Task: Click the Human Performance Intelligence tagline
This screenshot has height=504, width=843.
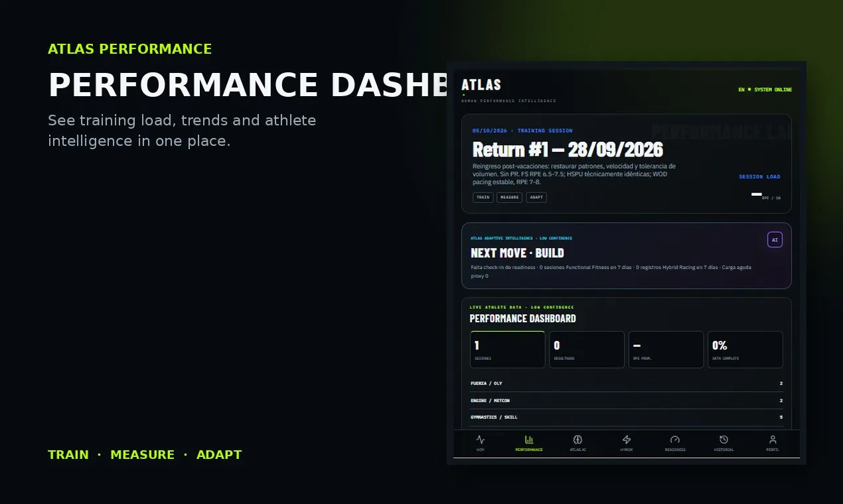Action: coord(508,101)
